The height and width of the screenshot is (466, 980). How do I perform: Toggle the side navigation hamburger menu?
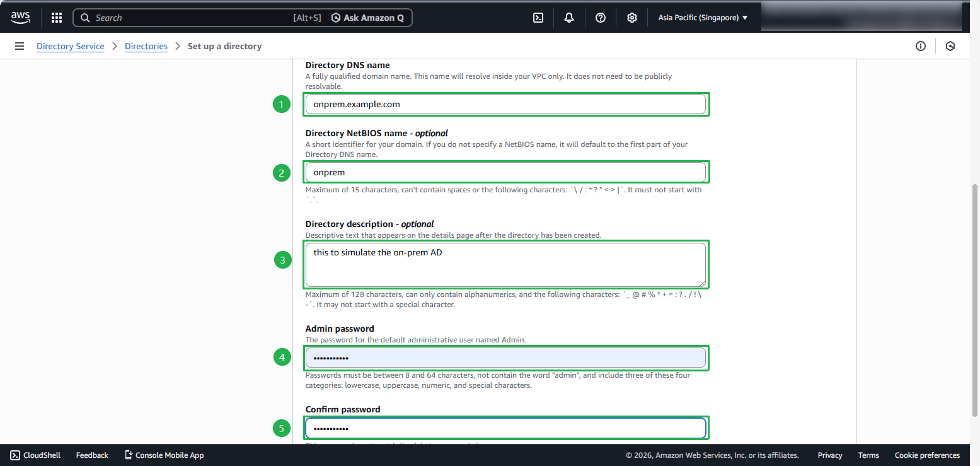(20, 46)
